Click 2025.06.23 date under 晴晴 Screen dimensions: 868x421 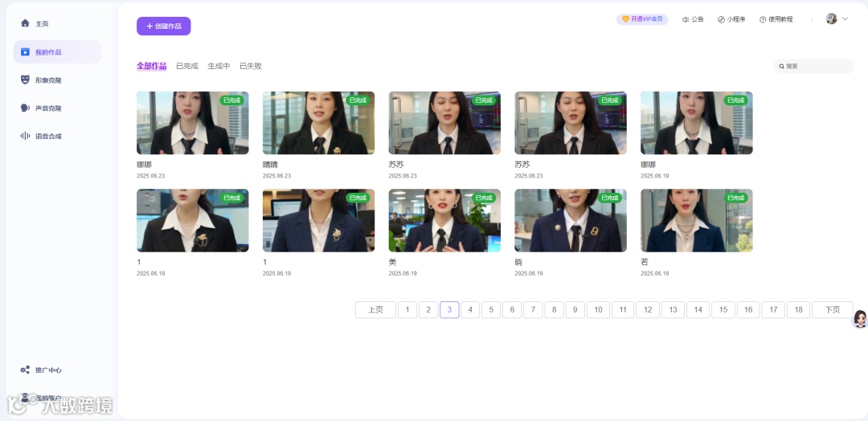tap(276, 176)
